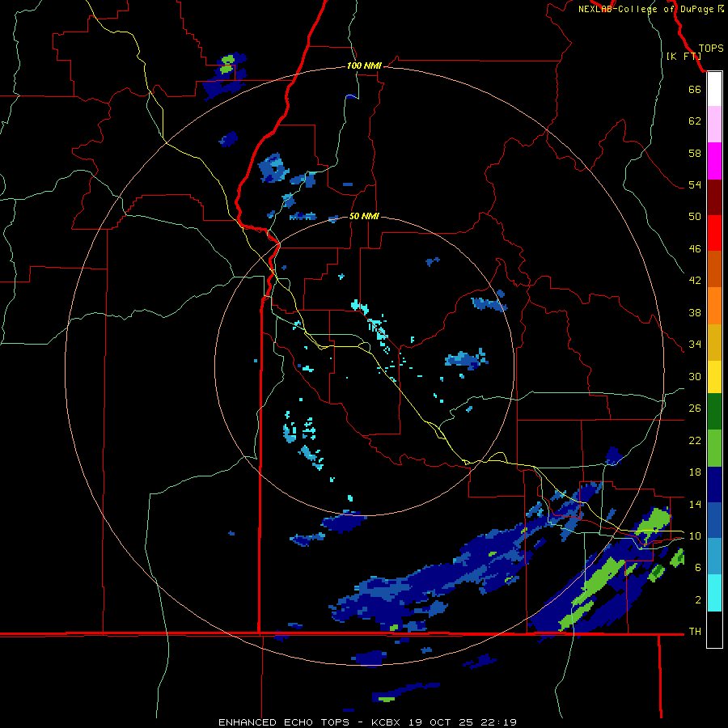Click the legend value 38

695,312
